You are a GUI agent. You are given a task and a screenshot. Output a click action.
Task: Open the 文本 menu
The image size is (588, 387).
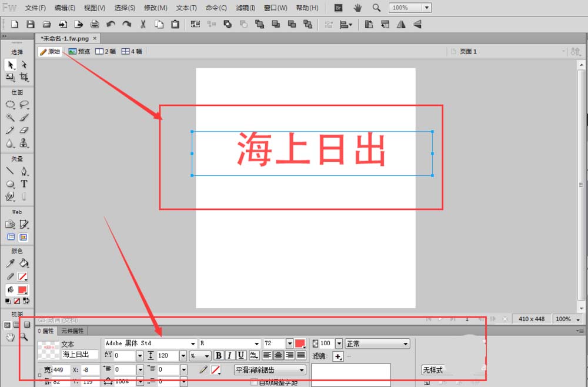186,8
